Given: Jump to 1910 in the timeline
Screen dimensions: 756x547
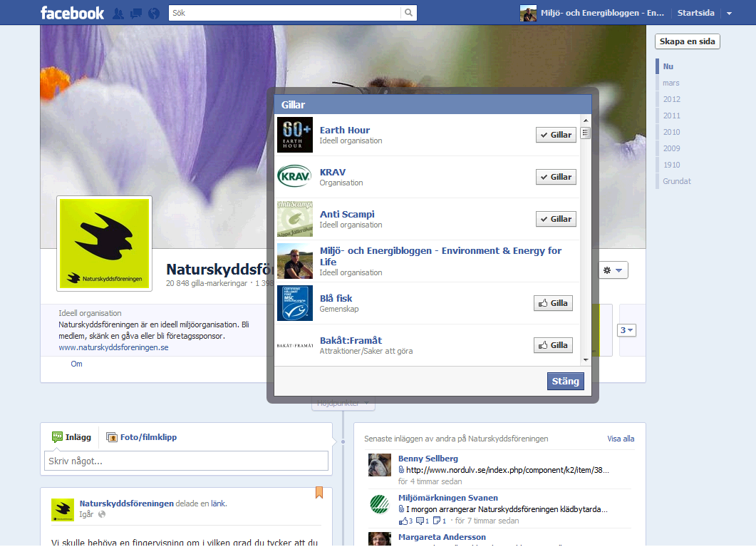Looking at the screenshot, I should point(672,165).
